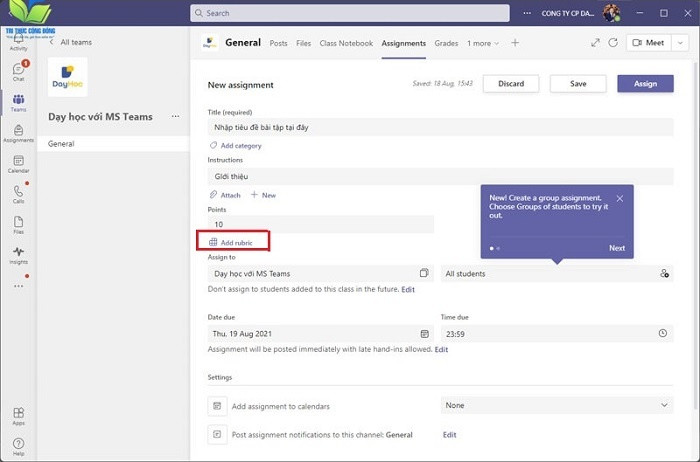Click the DayHoc team logo

pos(67,77)
